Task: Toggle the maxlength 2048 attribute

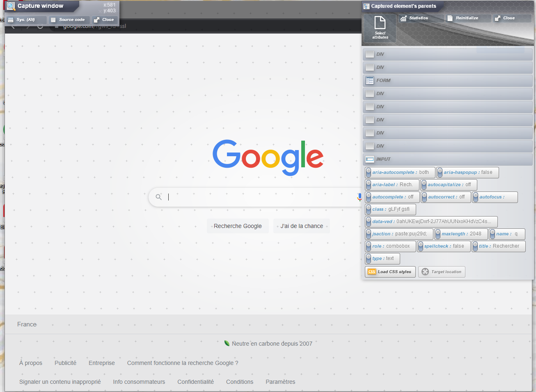Action: (x=461, y=234)
